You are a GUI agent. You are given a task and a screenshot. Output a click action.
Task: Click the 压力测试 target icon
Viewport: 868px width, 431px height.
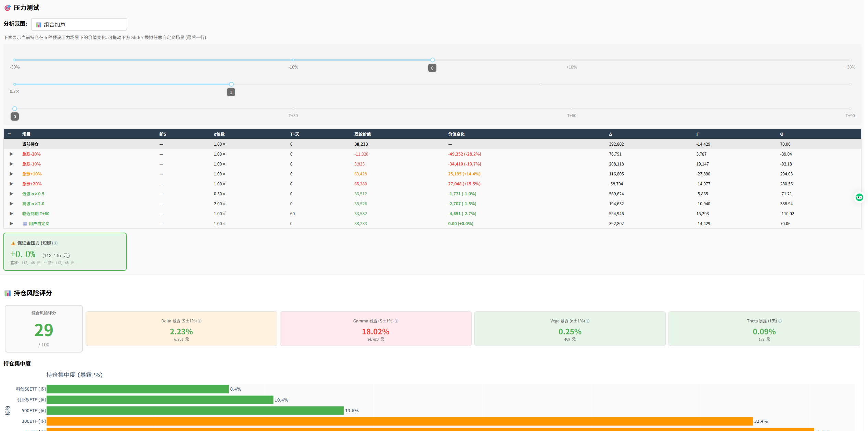(8, 8)
